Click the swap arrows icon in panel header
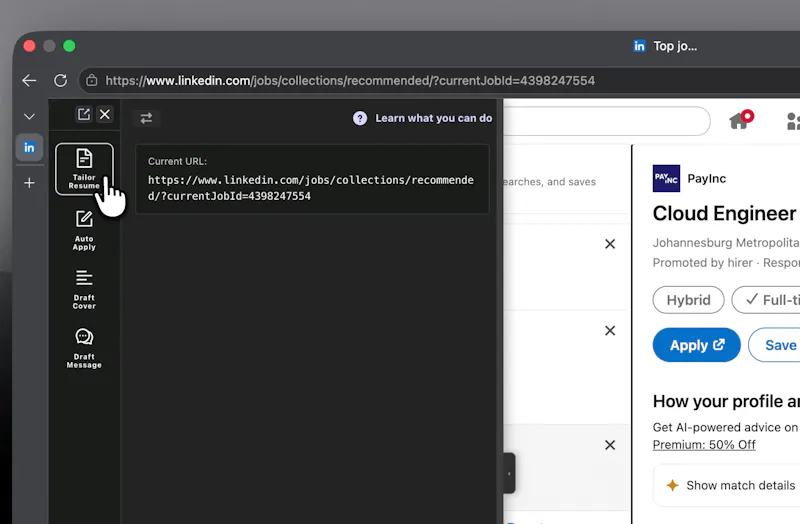800x524 pixels. click(x=146, y=118)
